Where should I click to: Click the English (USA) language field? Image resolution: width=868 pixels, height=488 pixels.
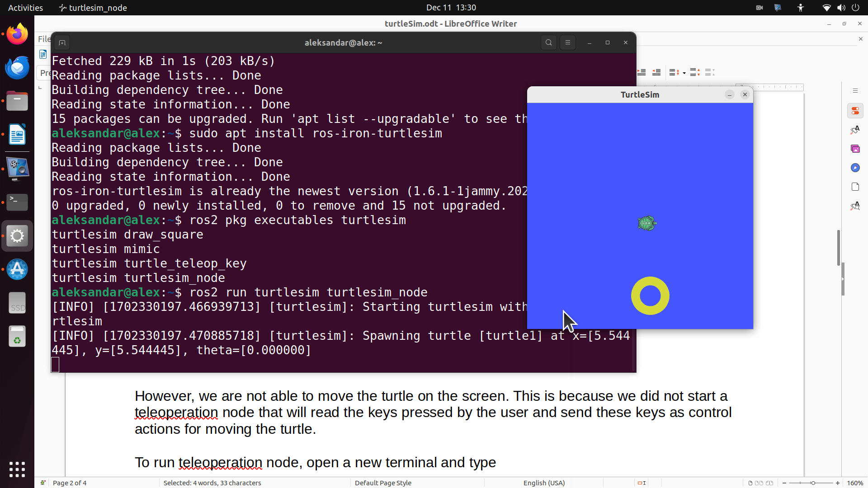point(544,483)
